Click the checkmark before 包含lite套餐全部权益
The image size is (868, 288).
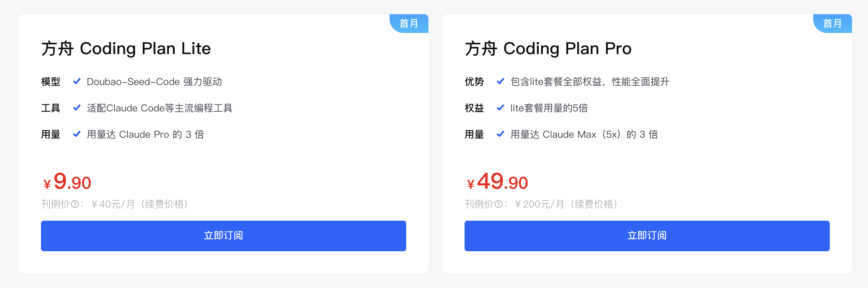click(500, 82)
